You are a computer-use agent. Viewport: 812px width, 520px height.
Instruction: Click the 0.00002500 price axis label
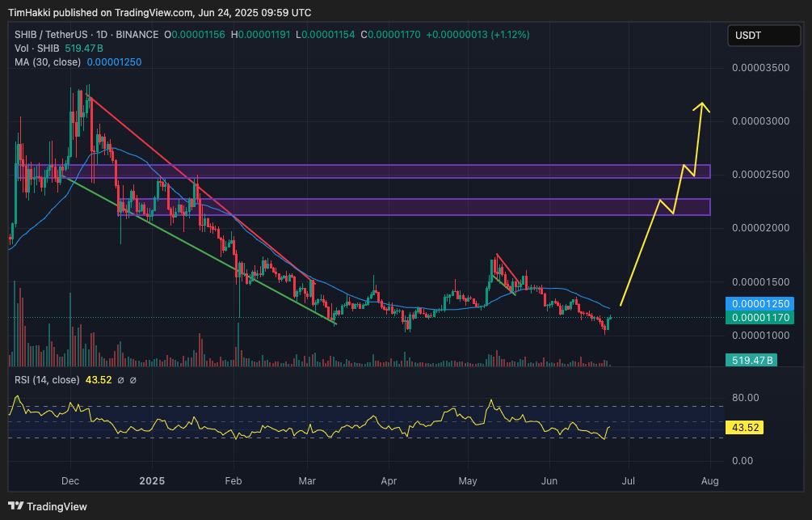761,175
